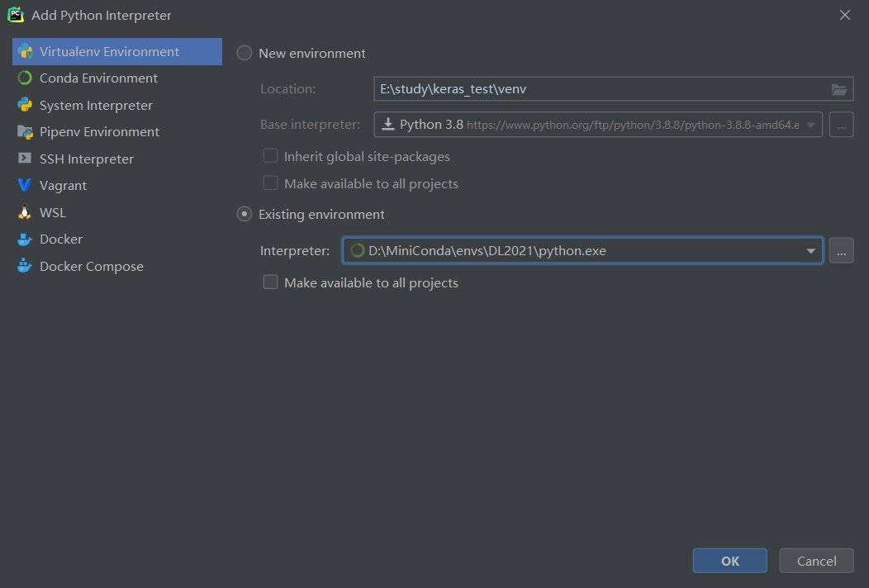The width and height of the screenshot is (869, 588).
Task: Tick Make available to all projects under New environment
Action: (x=270, y=183)
